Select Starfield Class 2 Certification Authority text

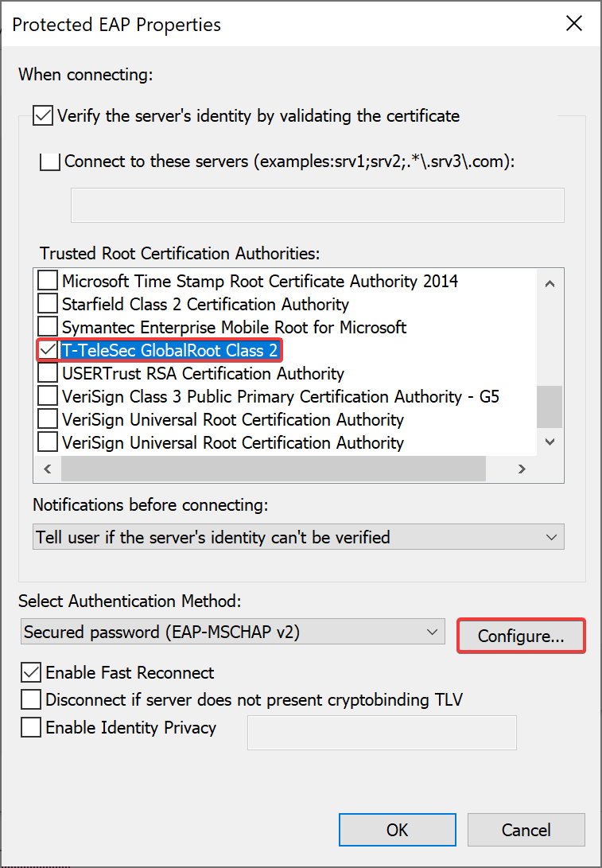tap(205, 305)
